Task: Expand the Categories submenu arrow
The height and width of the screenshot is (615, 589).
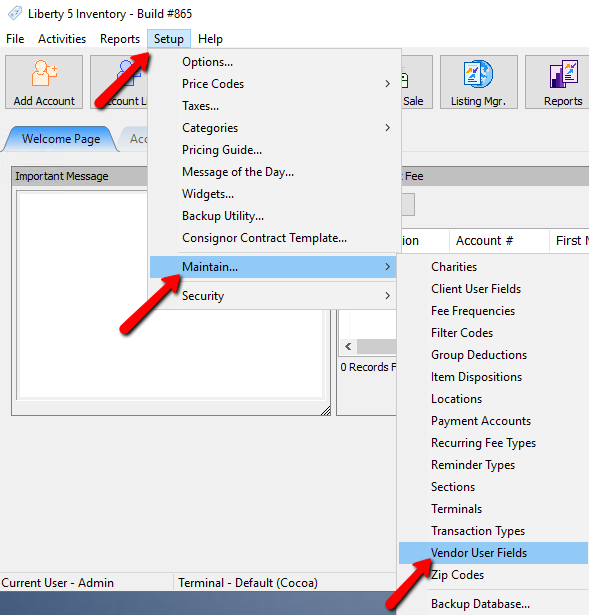Action: point(387,128)
